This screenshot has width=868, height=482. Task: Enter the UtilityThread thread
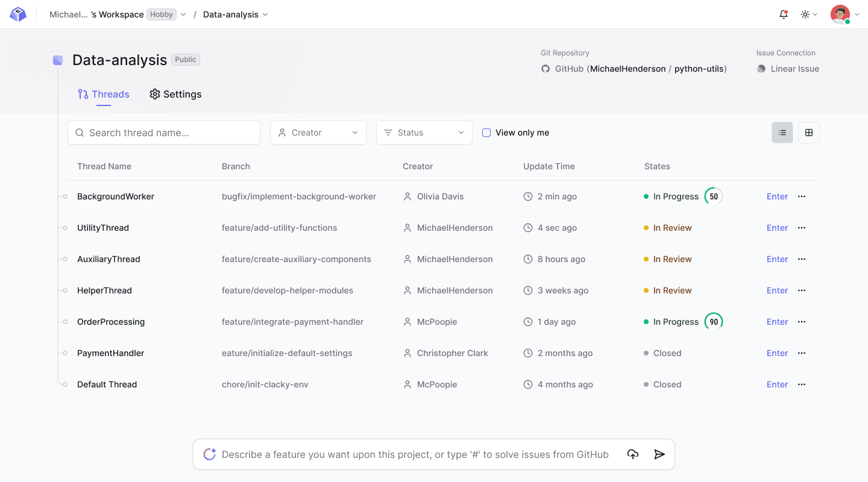pyautogui.click(x=777, y=228)
